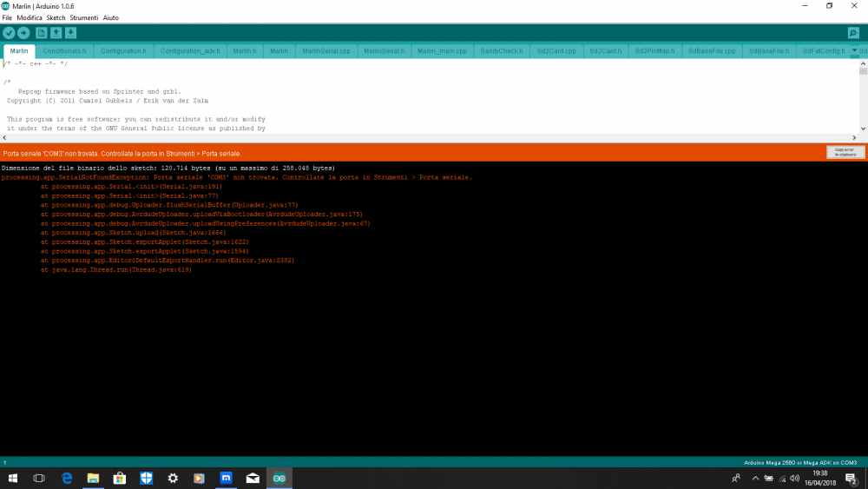Open the Modifica menu

pos(30,17)
